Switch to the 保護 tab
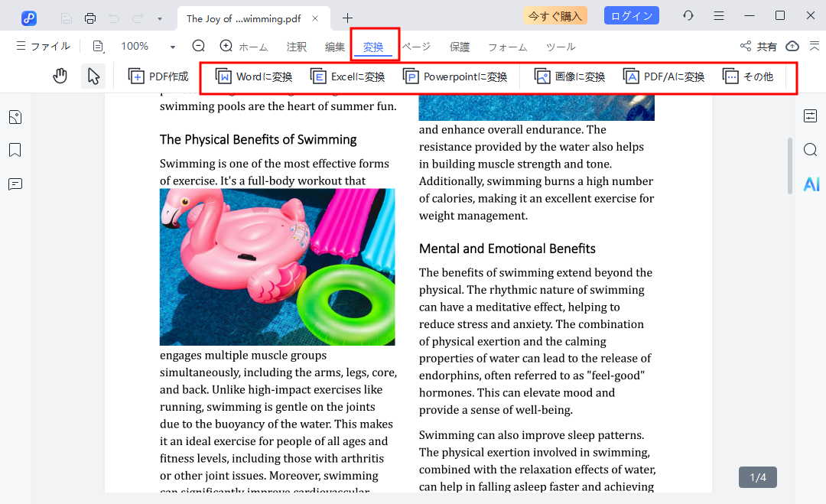 click(460, 47)
